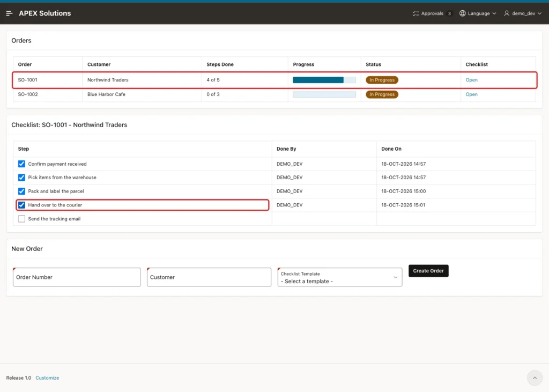Click the 18-OCT-2026 15:01 timestamp
The image size is (549, 392).
point(403,205)
